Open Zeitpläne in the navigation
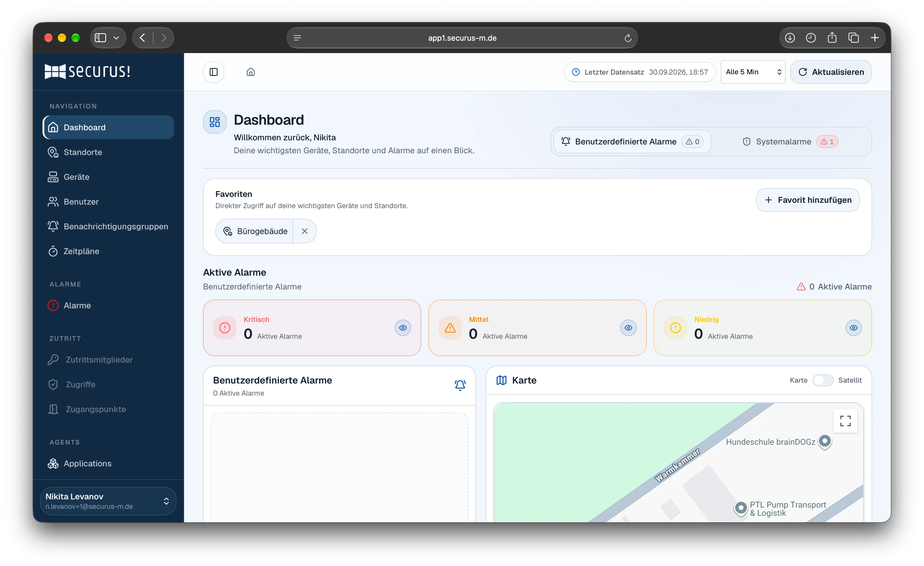 click(108, 251)
